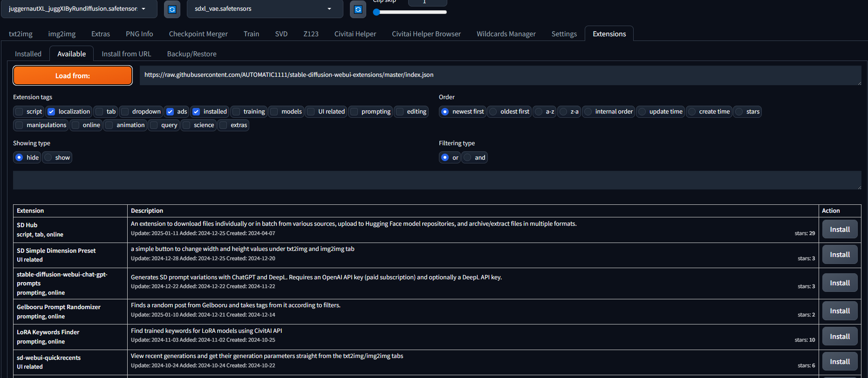Open the Z123 tab

311,34
